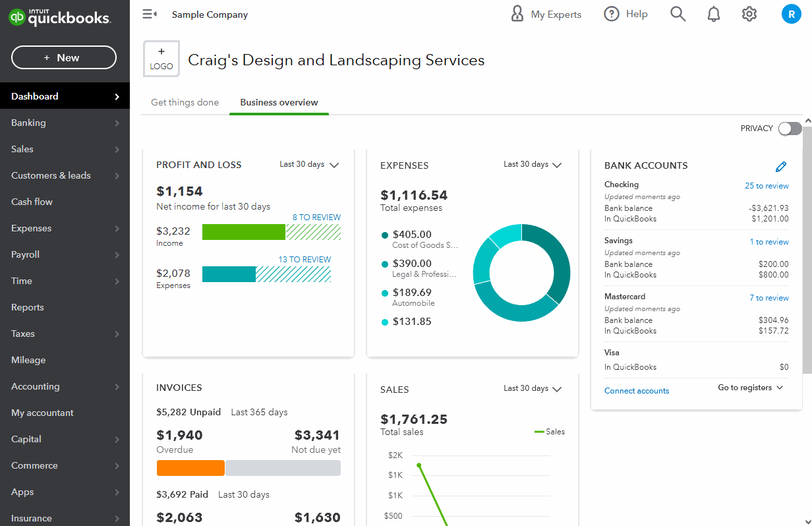Open Apps in sidebar

point(65,492)
